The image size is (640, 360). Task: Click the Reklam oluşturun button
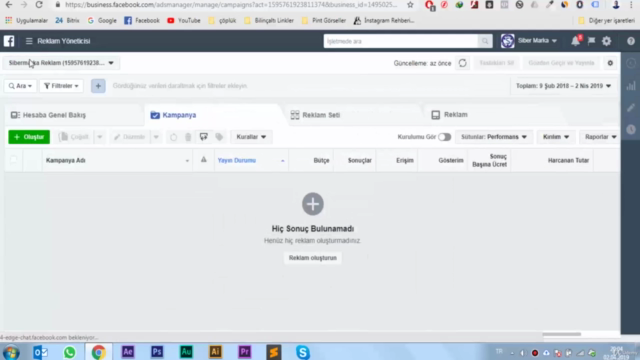tap(313, 258)
